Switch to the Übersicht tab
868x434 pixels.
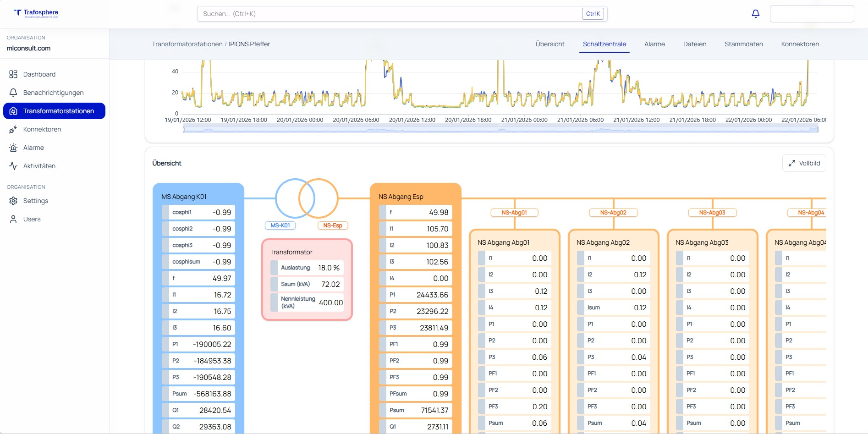(x=549, y=44)
